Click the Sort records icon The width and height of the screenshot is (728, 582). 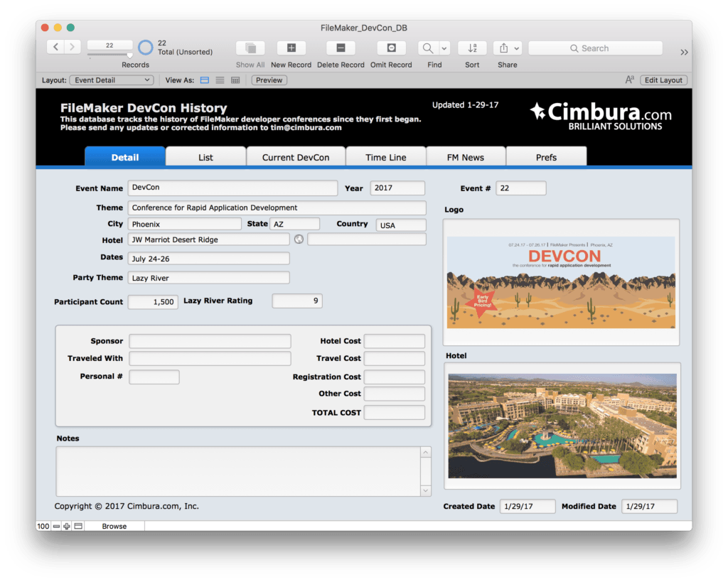pyautogui.click(x=472, y=48)
